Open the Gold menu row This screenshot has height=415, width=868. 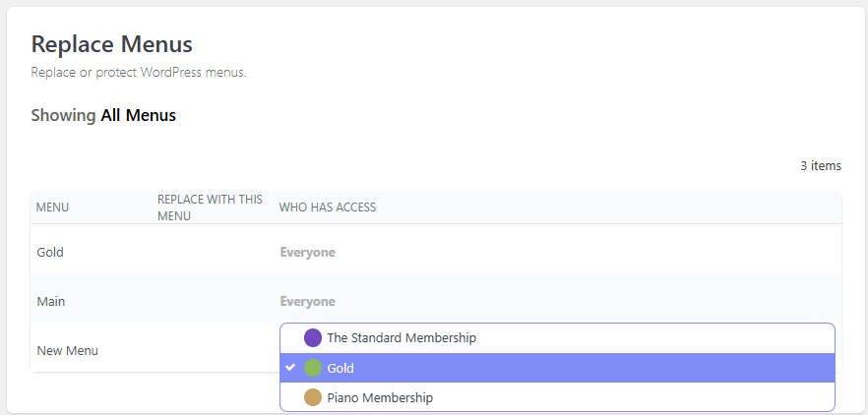pos(50,252)
